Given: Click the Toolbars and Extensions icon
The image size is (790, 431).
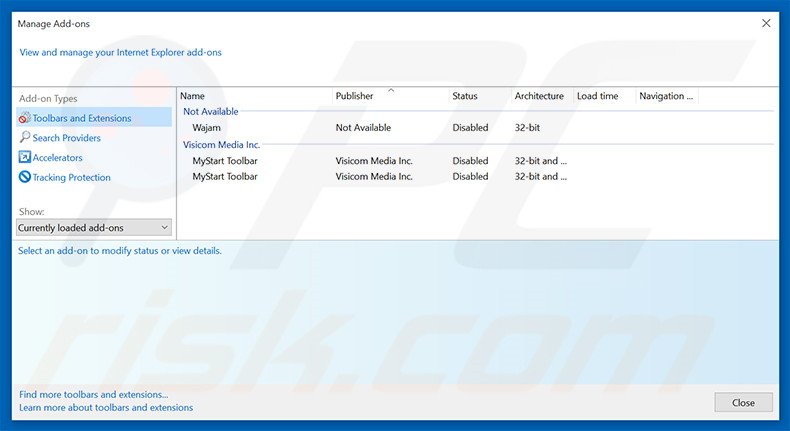Looking at the screenshot, I should [24, 118].
